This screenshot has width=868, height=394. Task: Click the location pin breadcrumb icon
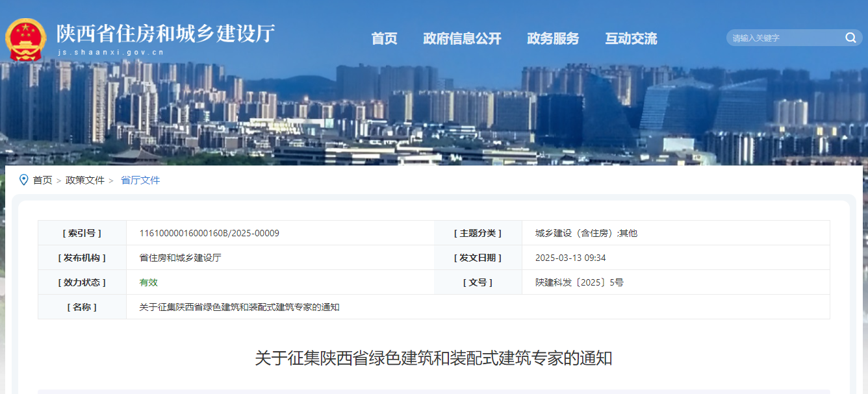tap(24, 180)
